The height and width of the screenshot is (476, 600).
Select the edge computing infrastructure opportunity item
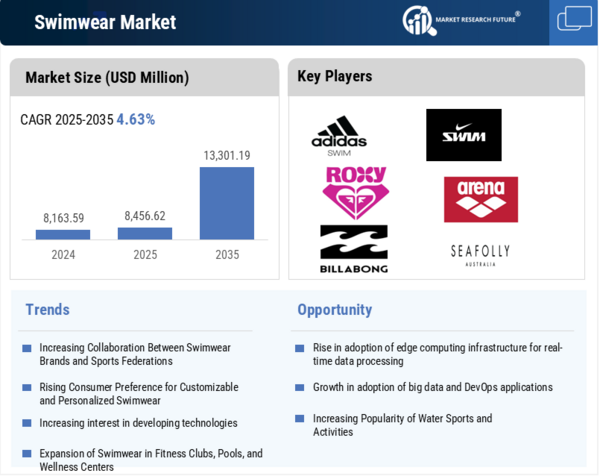tap(437, 354)
